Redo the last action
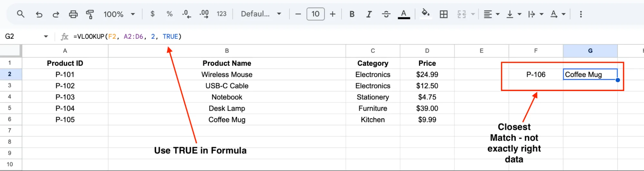Viewport: 644px width, 171px height. (56, 14)
